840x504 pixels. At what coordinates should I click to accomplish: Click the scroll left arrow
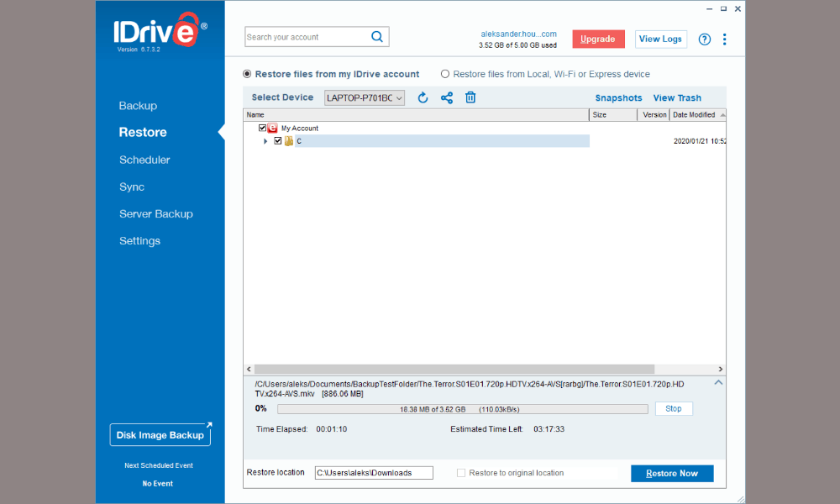pyautogui.click(x=249, y=369)
